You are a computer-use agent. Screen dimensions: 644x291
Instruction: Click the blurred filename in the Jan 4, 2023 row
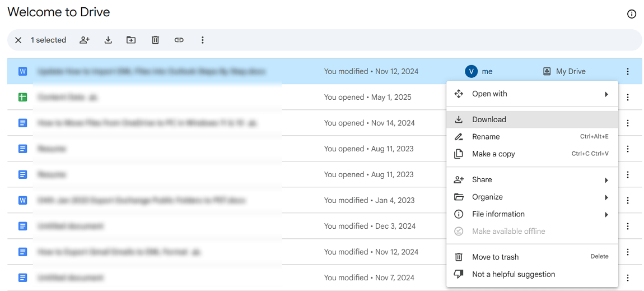(x=141, y=201)
